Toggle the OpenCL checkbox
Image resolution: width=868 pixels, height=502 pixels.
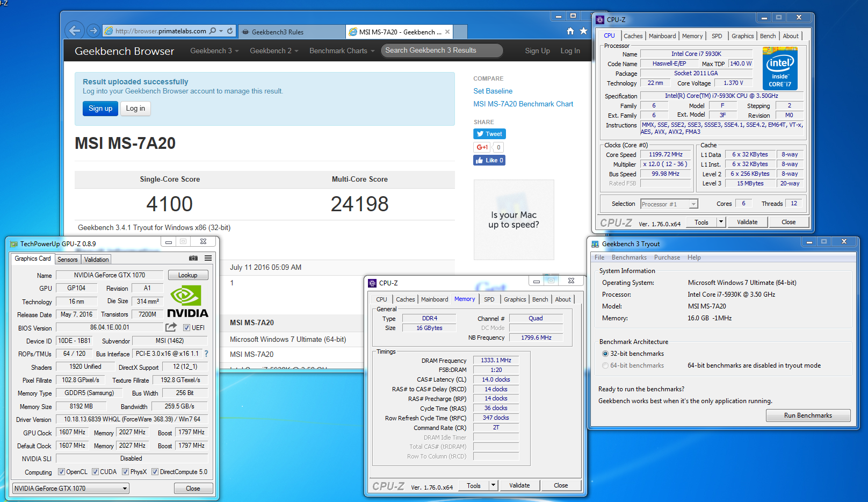[x=61, y=472]
